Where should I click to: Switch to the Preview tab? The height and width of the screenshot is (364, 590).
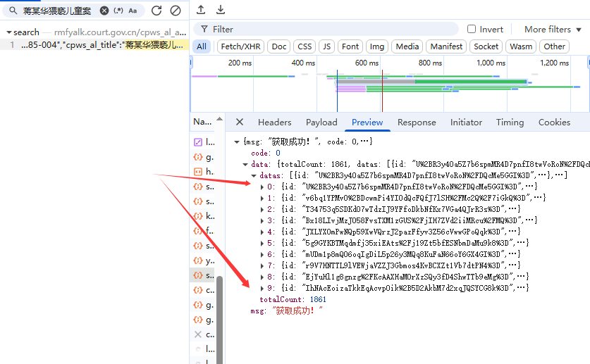click(x=367, y=123)
